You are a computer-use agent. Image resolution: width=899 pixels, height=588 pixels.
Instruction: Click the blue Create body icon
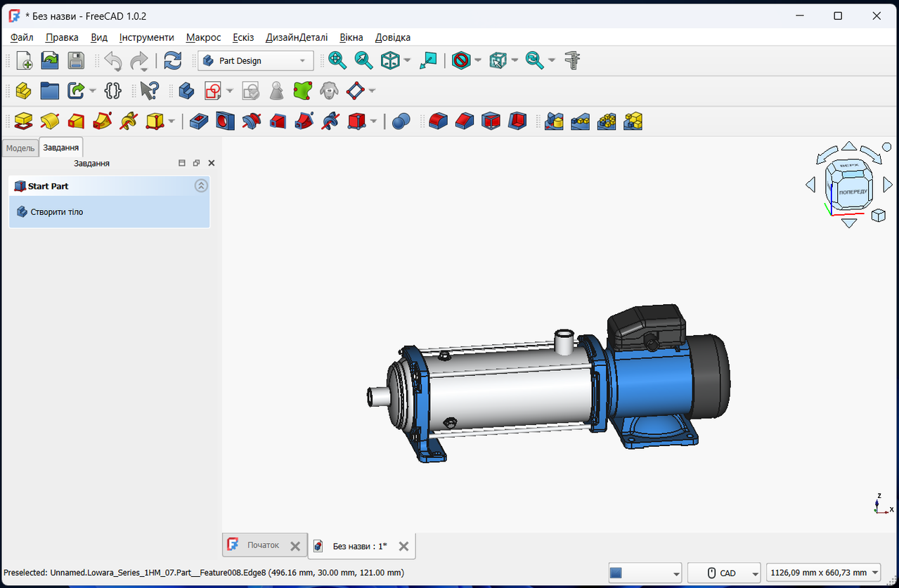[x=186, y=91]
